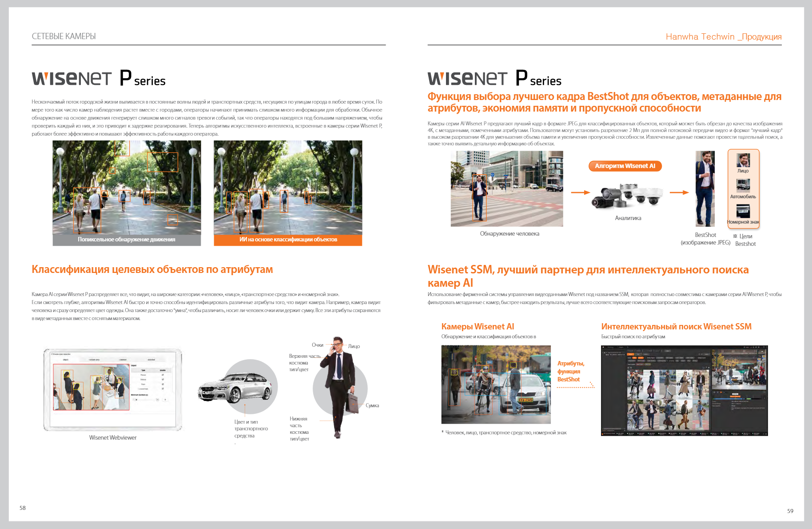Click the BestShot function heading on the right page

[605, 102]
